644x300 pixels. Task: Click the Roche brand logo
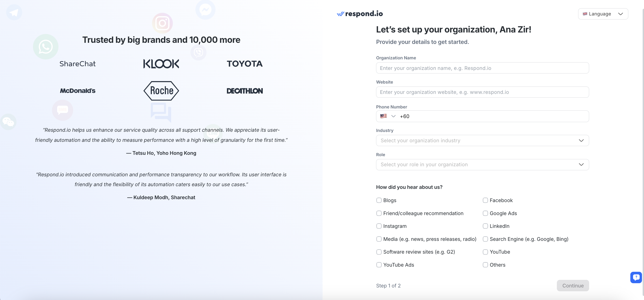click(161, 91)
